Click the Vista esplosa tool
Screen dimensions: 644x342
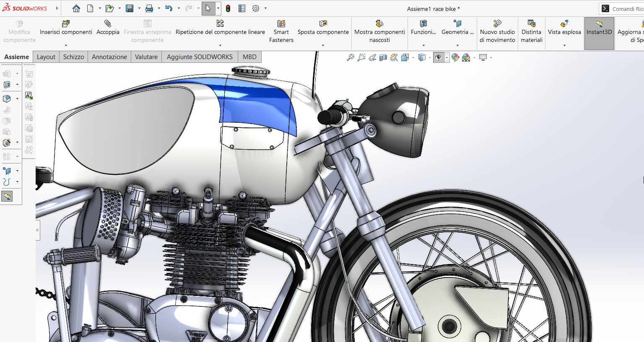click(564, 28)
